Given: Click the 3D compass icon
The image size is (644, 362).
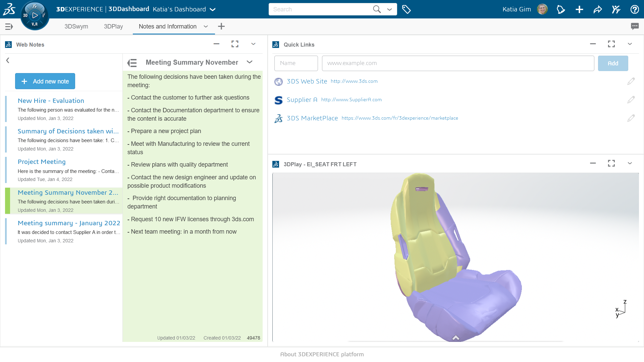Looking at the screenshot, I should (x=35, y=15).
